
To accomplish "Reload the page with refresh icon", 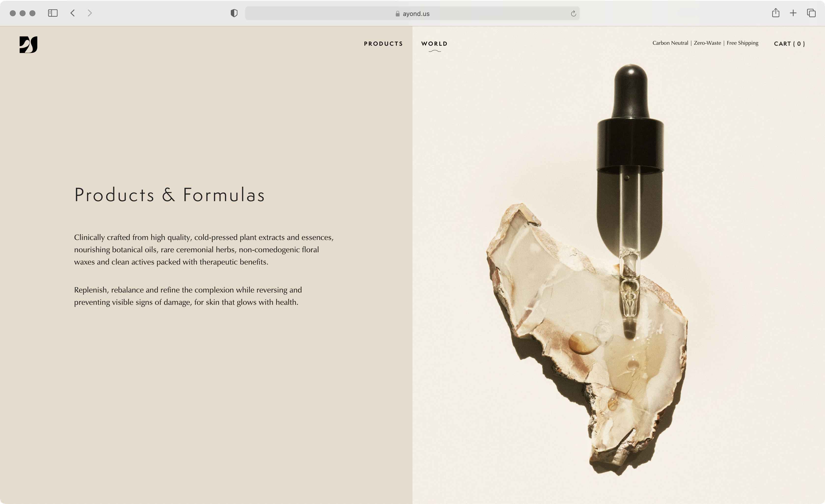I will [573, 14].
